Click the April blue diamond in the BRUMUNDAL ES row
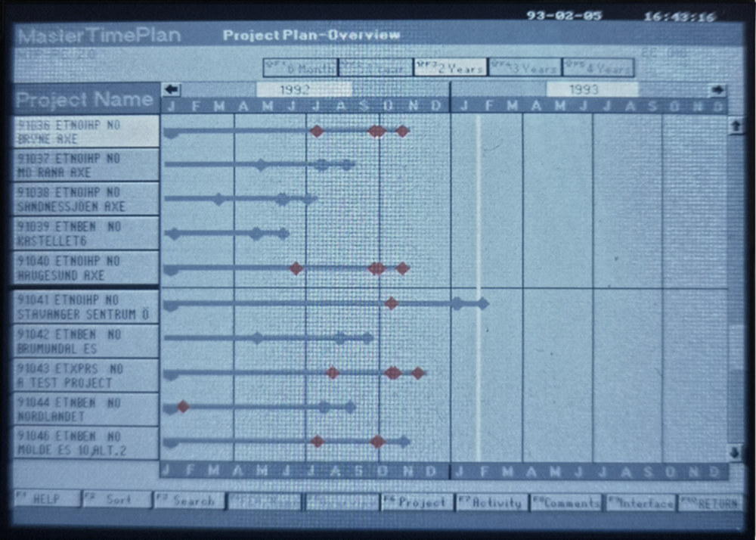Screen dimensions: 756x540 pos(258,337)
